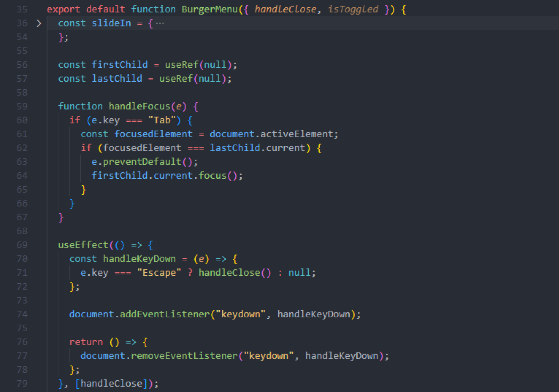559x392 pixels.
Task: Click the "Escape" string literal
Action: pos(159,273)
